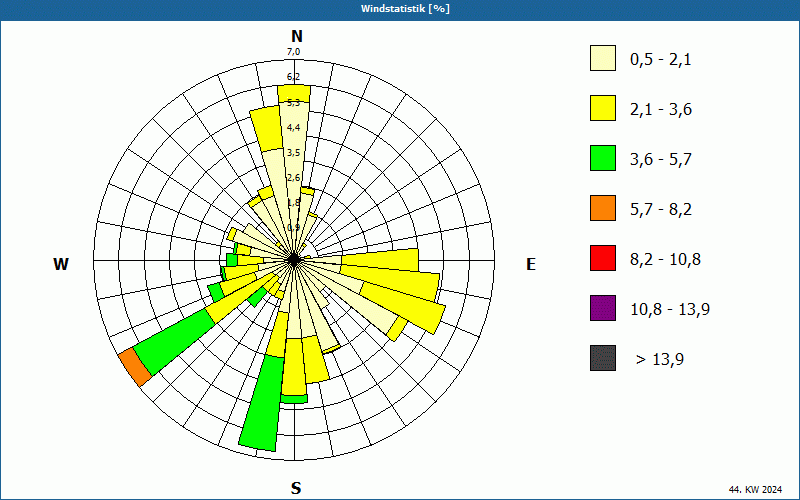This screenshot has height=500, width=800.
Task: Click the 4,4 radial axis value
Action: tap(293, 128)
